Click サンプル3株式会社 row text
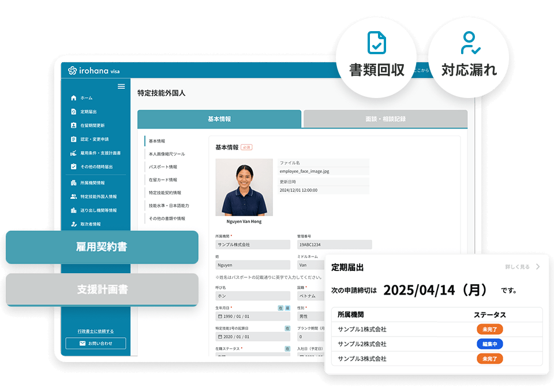The height and width of the screenshot is (392, 554). point(362,359)
